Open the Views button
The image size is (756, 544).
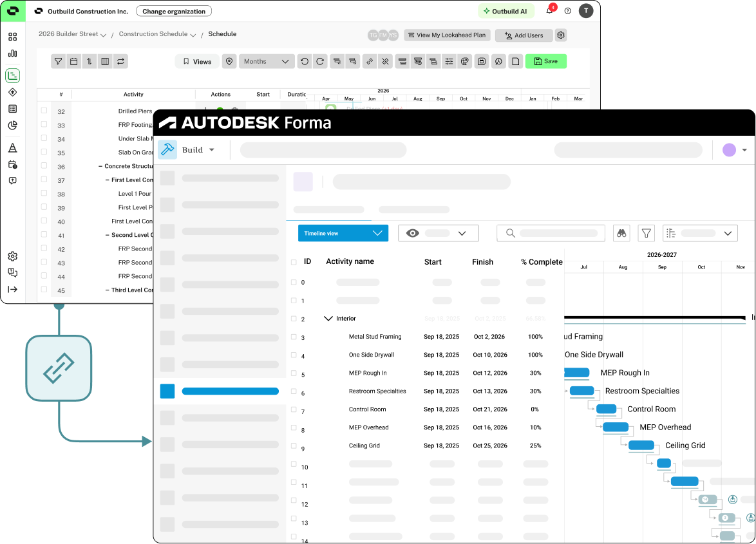coord(197,62)
